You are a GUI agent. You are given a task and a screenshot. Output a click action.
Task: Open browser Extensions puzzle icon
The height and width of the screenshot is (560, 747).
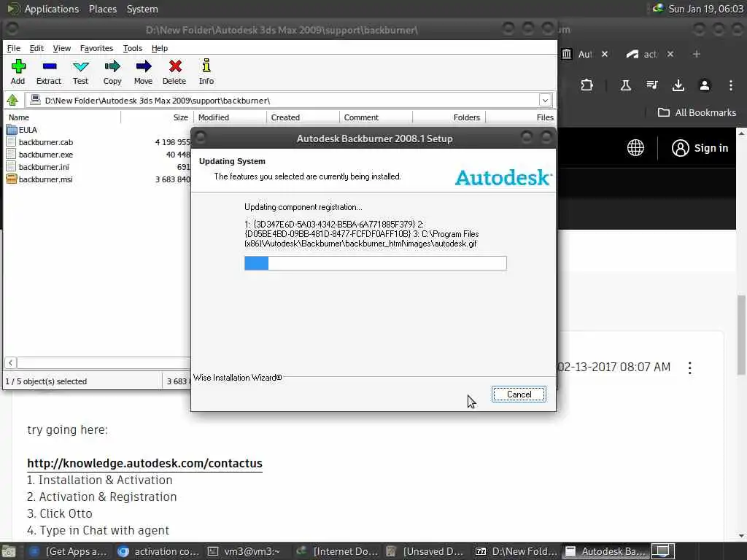click(587, 85)
